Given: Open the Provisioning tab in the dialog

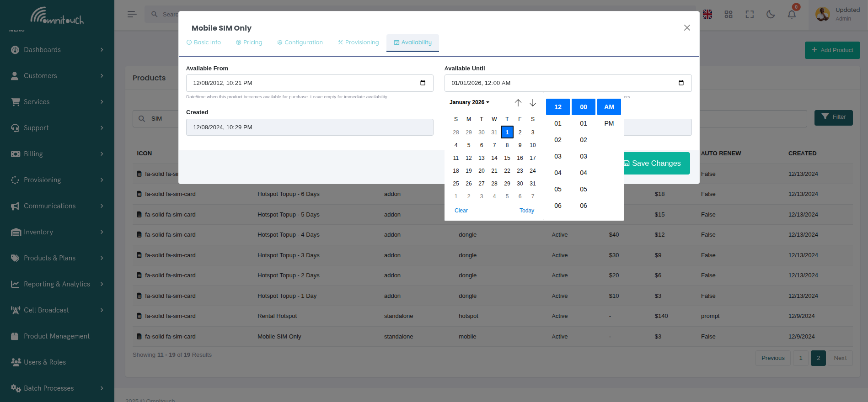Looking at the screenshot, I should pyautogui.click(x=359, y=42).
